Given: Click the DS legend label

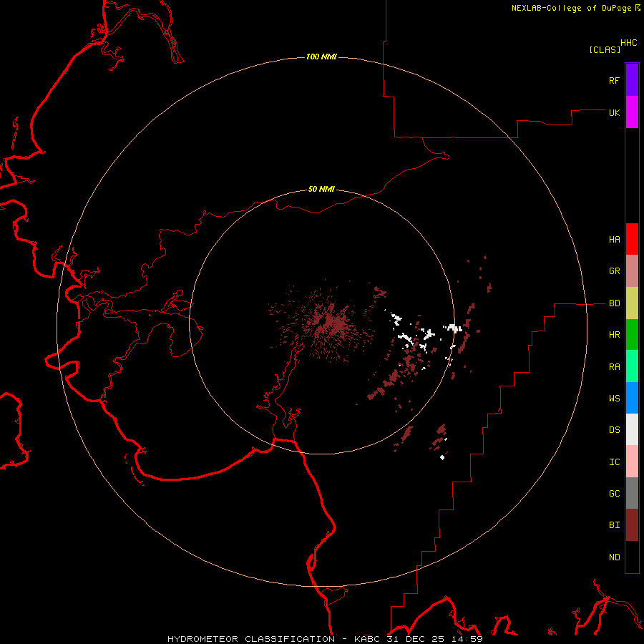Looking at the screenshot, I should pyautogui.click(x=615, y=429).
